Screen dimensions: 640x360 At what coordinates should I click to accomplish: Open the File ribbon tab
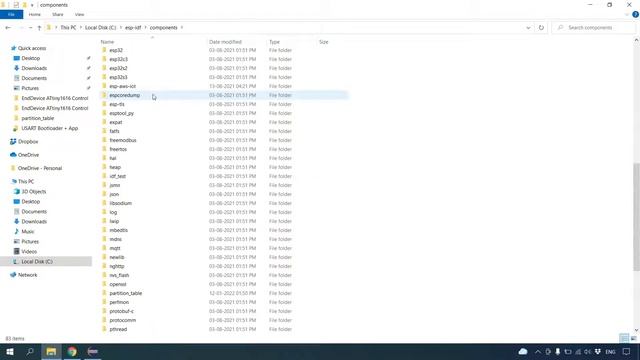11,15
